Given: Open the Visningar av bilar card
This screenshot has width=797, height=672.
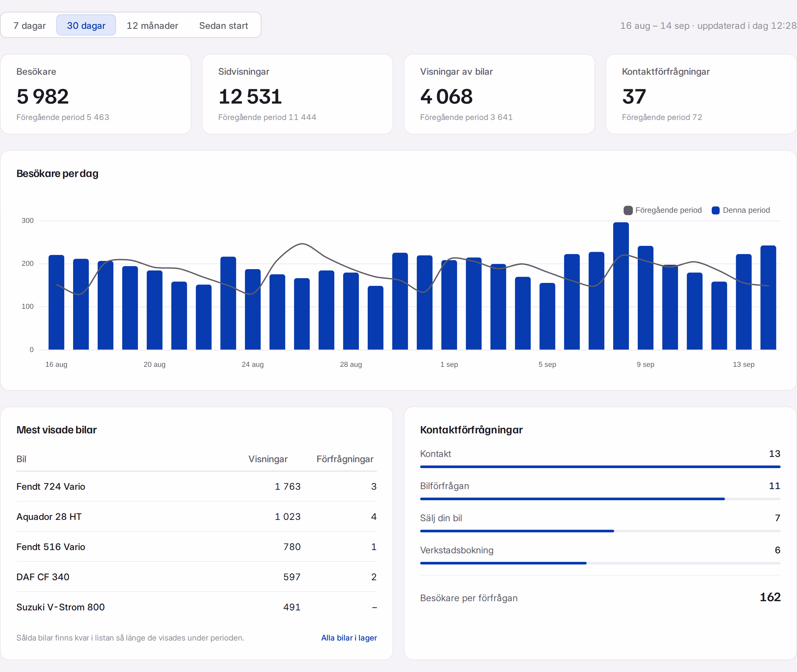Looking at the screenshot, I should 499,94.
